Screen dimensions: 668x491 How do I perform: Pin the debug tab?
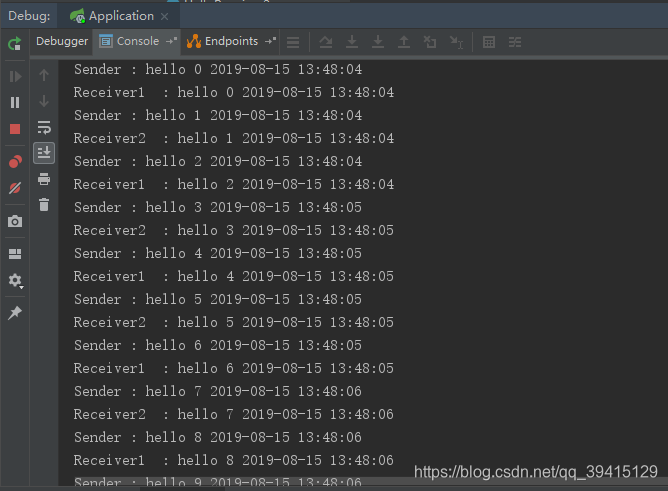(15, 313)
